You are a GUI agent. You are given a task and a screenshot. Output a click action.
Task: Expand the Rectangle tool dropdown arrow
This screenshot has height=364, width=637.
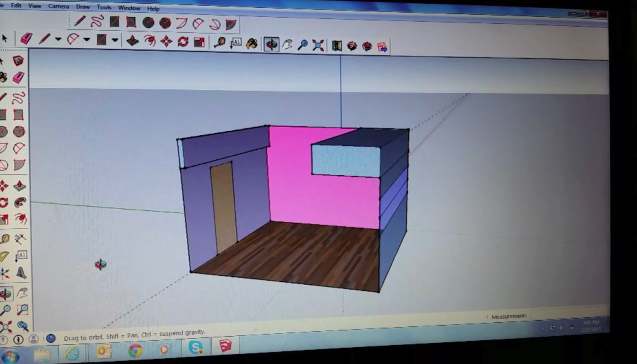click(x=115, y=40)
